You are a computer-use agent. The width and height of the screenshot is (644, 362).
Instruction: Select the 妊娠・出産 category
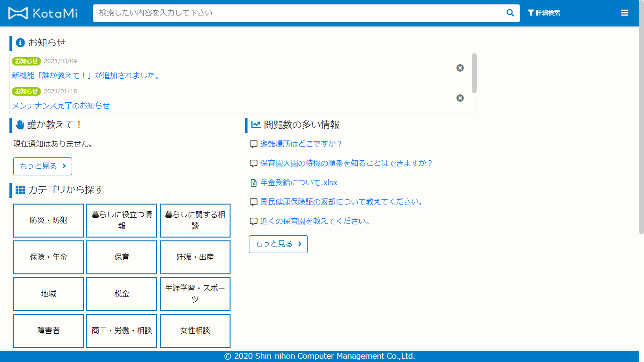pyautogui.click(x=195, y=257)
